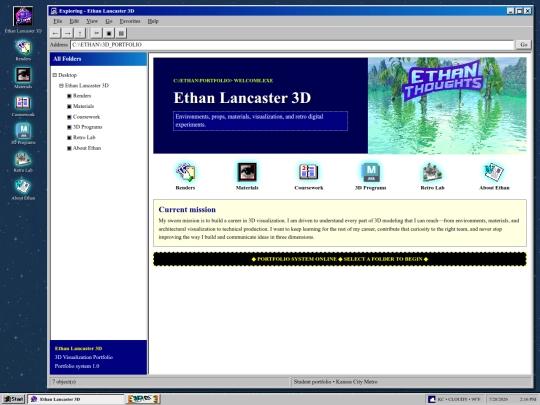Click the taskbar clock
540x405 pixels.
point(528,399)
